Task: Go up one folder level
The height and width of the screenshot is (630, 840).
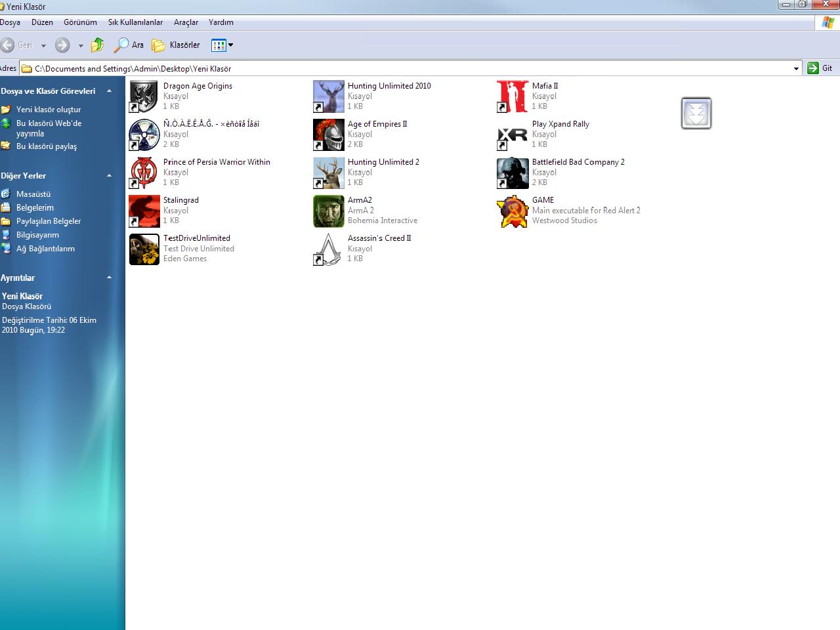Action: (x=98, y=45)
